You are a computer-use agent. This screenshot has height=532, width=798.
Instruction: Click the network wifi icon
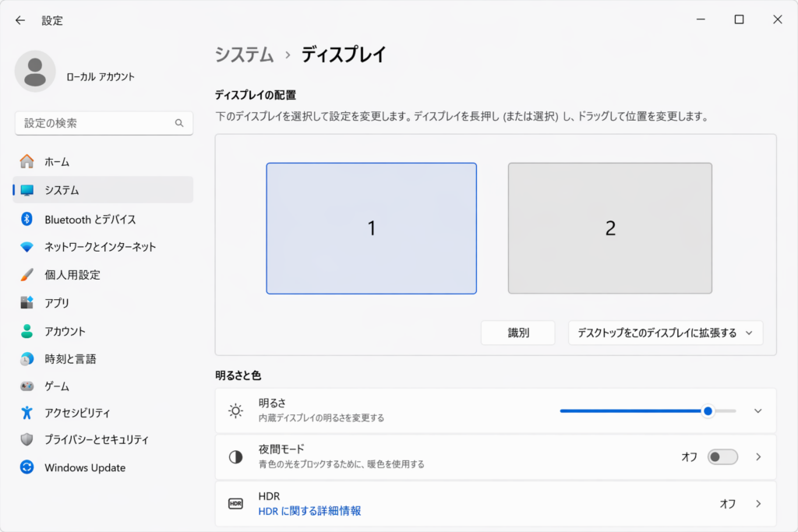tap(27, 247)
